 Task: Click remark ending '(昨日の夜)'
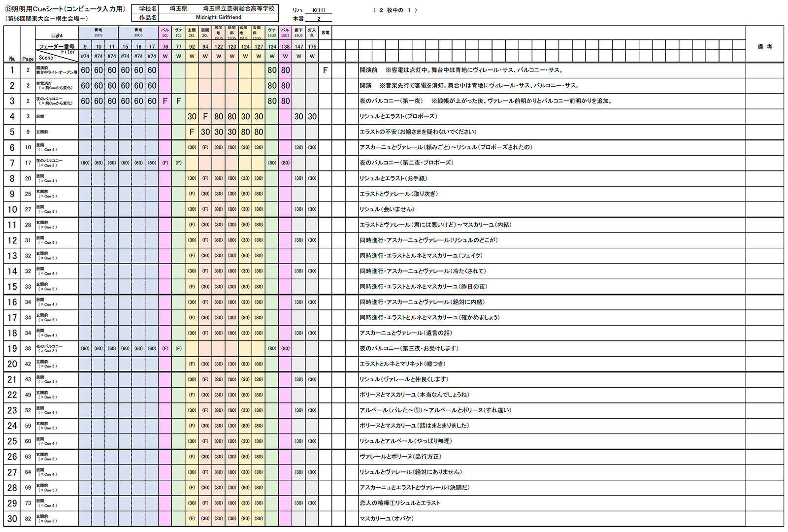coord(424,287)
